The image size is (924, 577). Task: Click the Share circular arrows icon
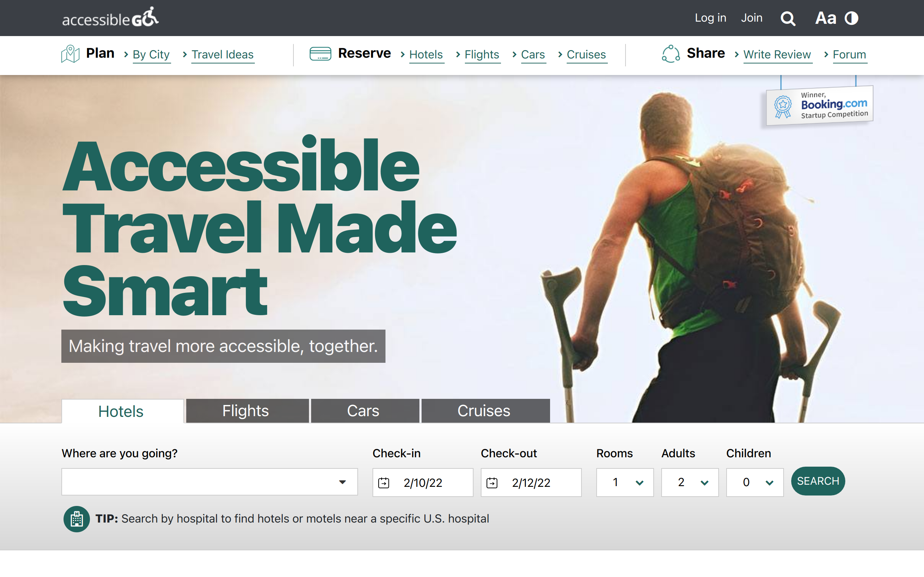(671, 53)
